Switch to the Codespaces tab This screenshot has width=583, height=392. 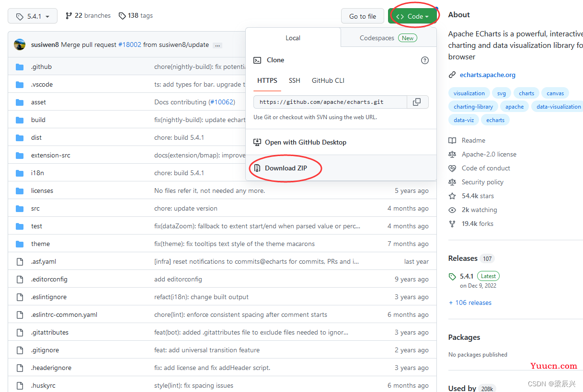point(389,38)
